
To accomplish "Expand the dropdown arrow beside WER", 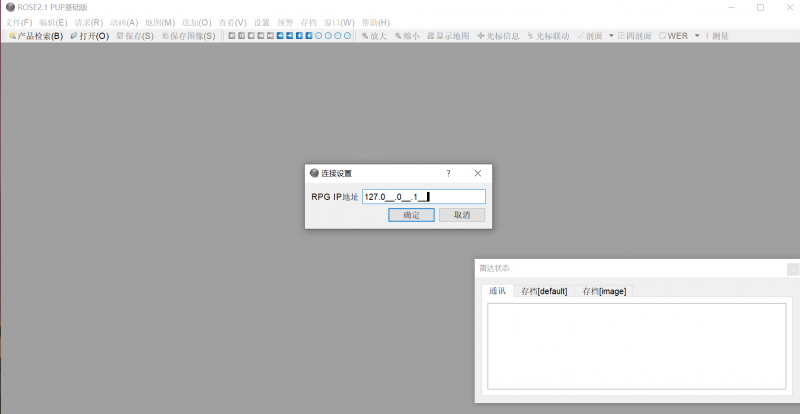I will pyautogui.click(x=697, y=36).
